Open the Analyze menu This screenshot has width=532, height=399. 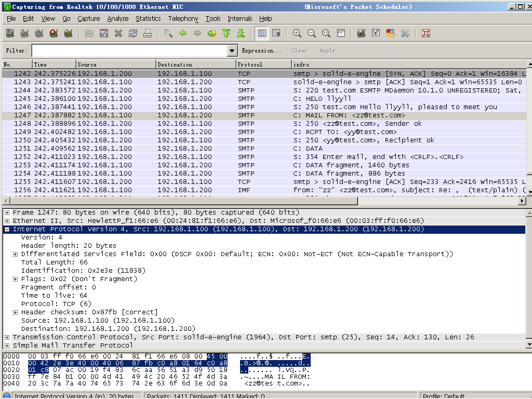pyautogui.click(x=118, y=19)
